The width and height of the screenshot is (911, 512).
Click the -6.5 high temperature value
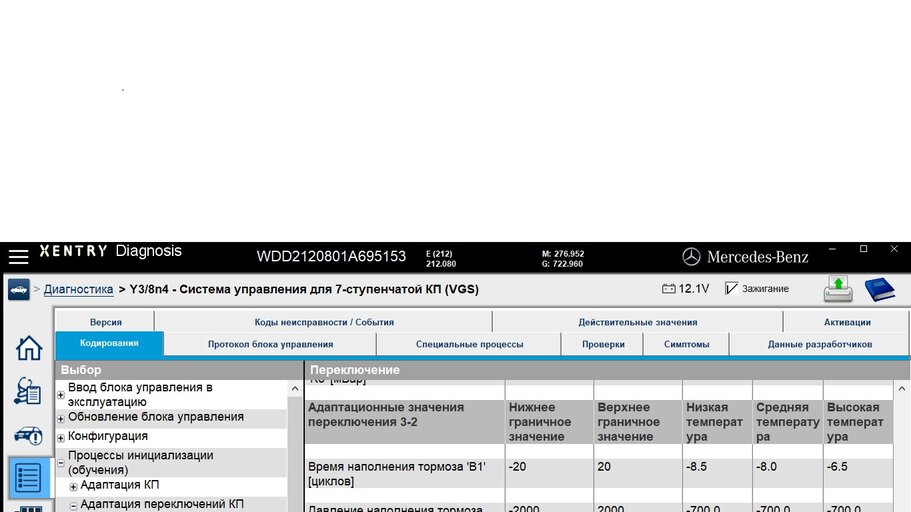[837, 467]
